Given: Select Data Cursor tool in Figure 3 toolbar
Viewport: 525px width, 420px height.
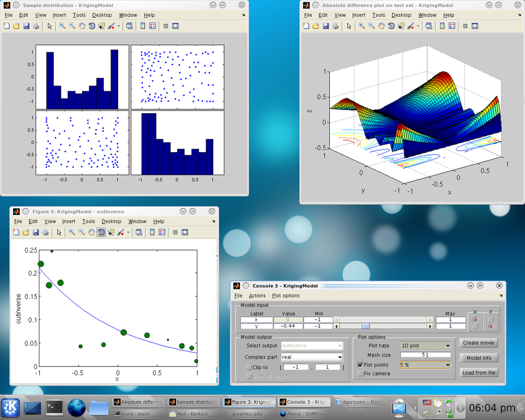Looking at the screenshot, I should (x=111, y=232).
